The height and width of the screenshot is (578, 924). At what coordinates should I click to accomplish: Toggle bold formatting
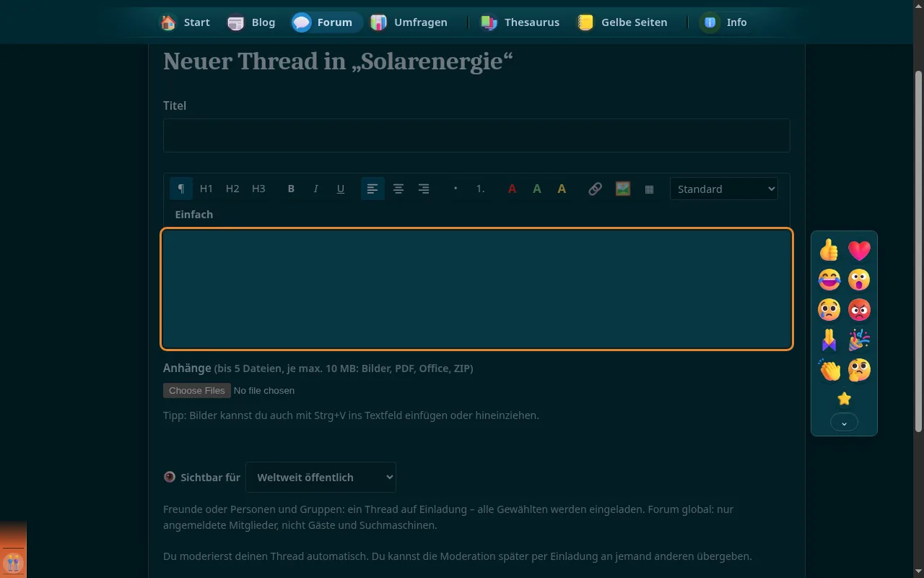(x=291, y=189)
